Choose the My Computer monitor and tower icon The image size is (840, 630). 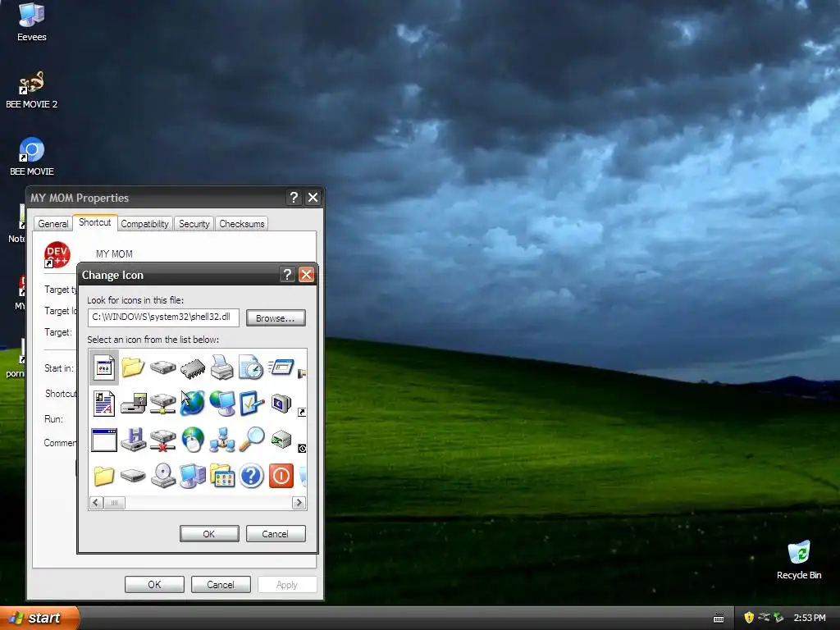coord(193,476)
